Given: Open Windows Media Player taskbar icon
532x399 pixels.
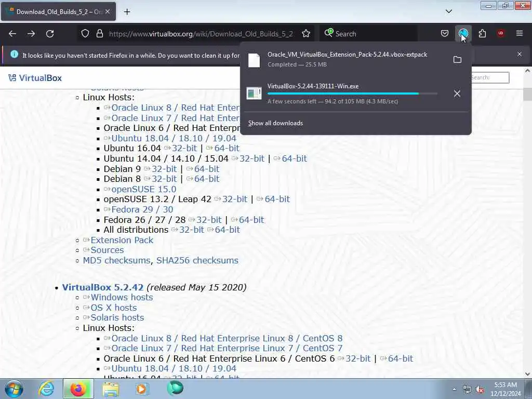Looking at the screenshot, I should point(142,389).
